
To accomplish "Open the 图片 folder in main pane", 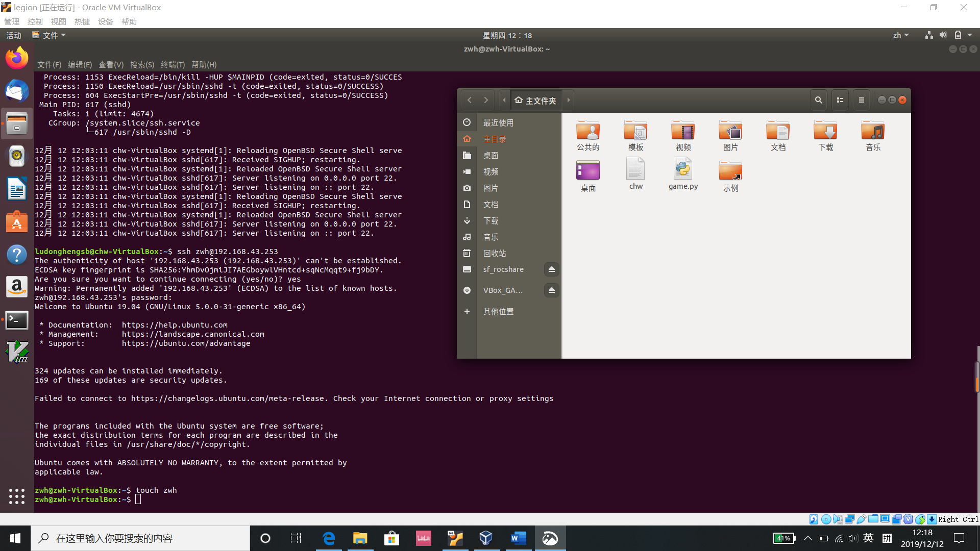I will click(x=730, y=136).
